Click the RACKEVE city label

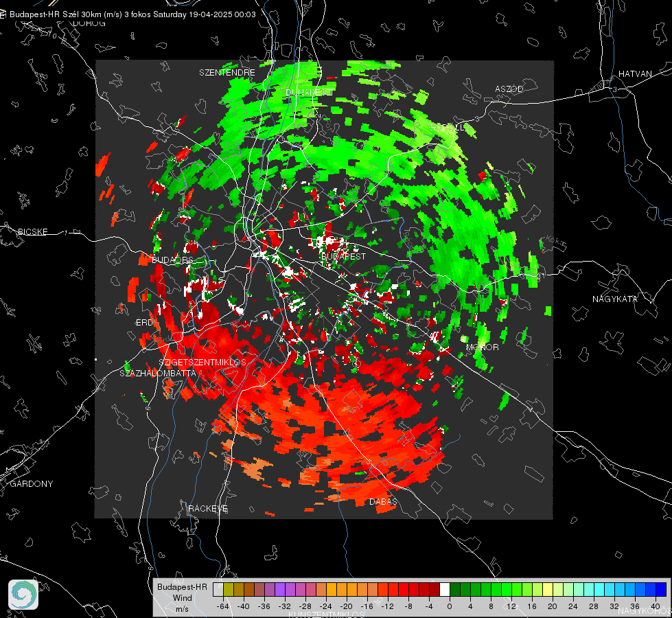pyautogui.click(x=208, y=508)
